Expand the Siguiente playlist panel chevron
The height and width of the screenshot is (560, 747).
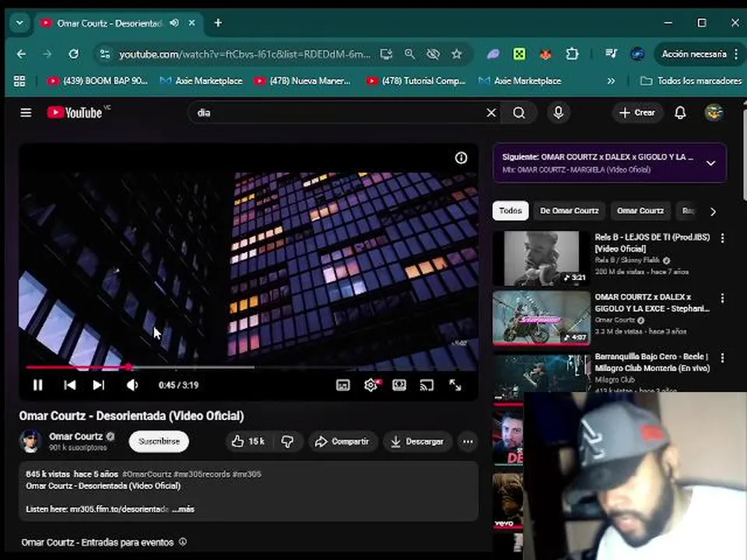[x=710, y=163]
